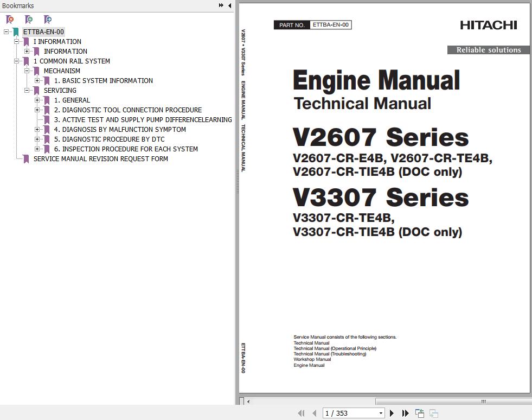Click the previous view icon
This screenshot has height=420, width=532.
(420, 413)
